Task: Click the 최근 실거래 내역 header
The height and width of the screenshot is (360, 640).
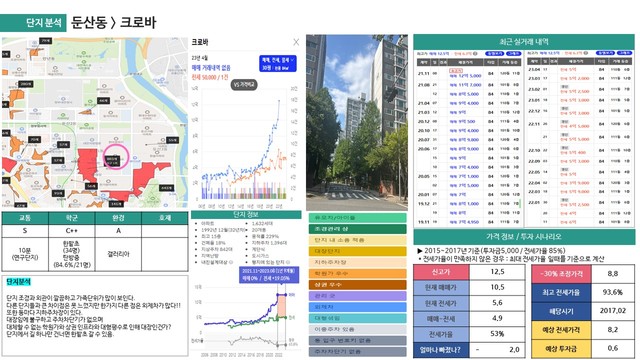Action: pos(524,42)
